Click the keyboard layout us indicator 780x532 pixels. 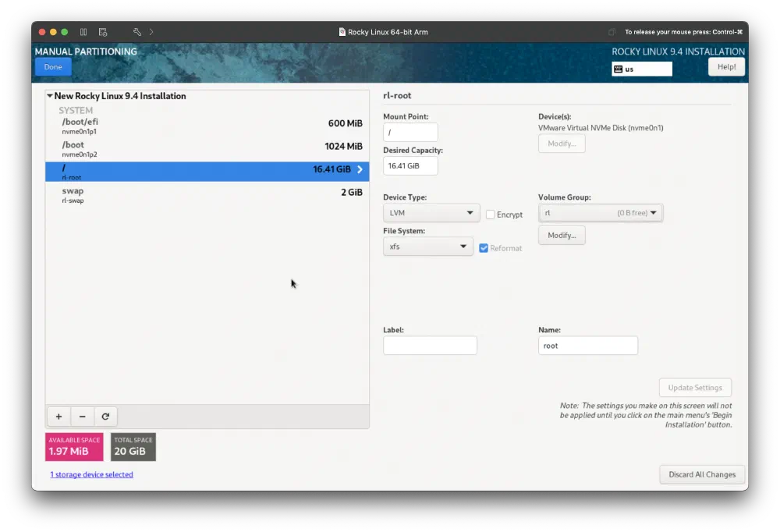tap(642, 69)
